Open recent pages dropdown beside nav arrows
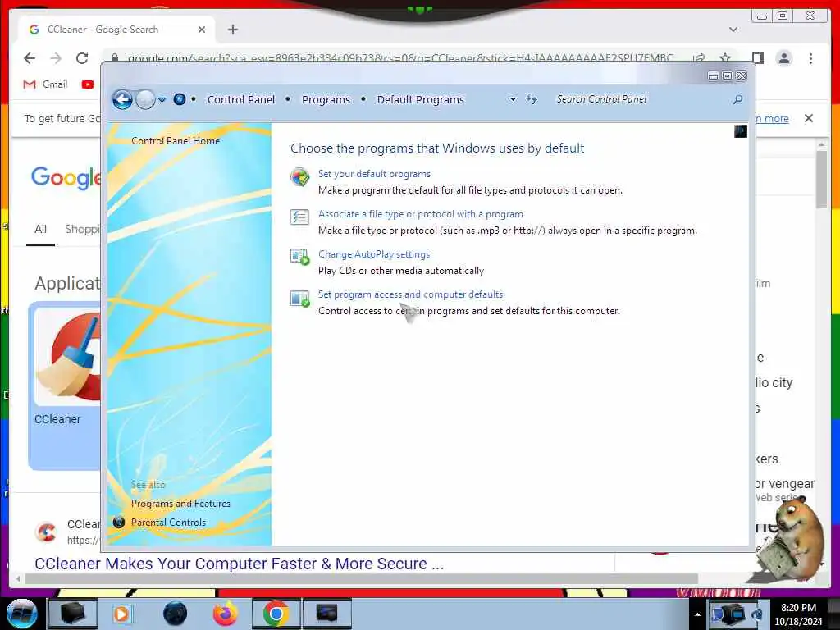 pyautogui.click(x=162, y=99)
